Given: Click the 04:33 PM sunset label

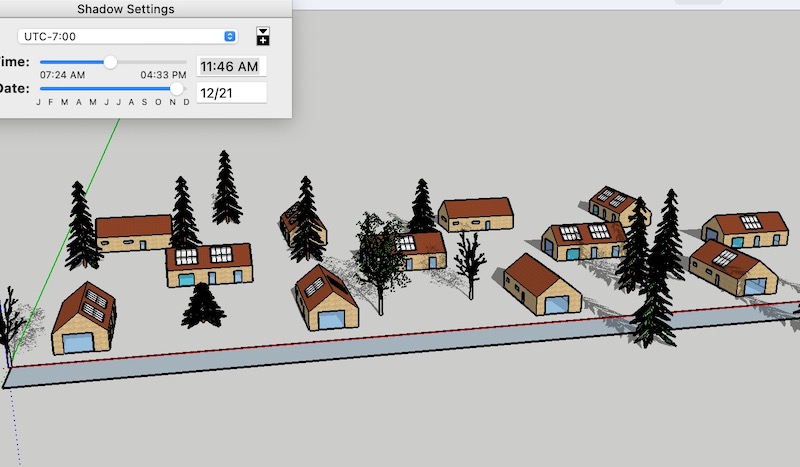Looking at the screenshot, I should (163, 75).
